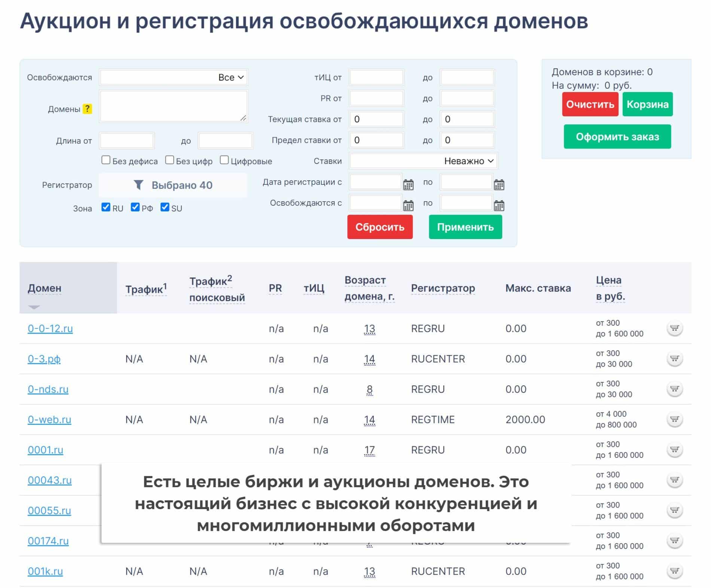Expand the 'Освобождаются' dropdown set to Все
This screenshot has width=711, height=588.
pyautogui.click(x=173, y=77)
